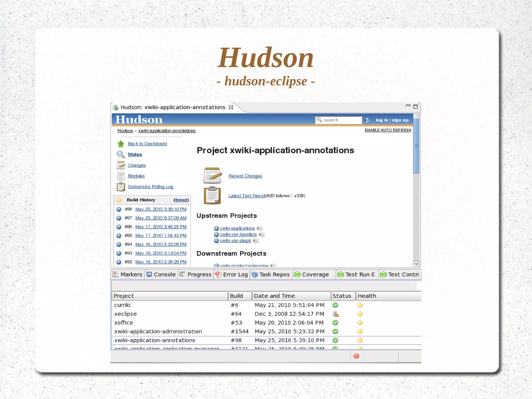
Task: Click the Latest Test Result clipboard icon
Action: coord(212,195)
